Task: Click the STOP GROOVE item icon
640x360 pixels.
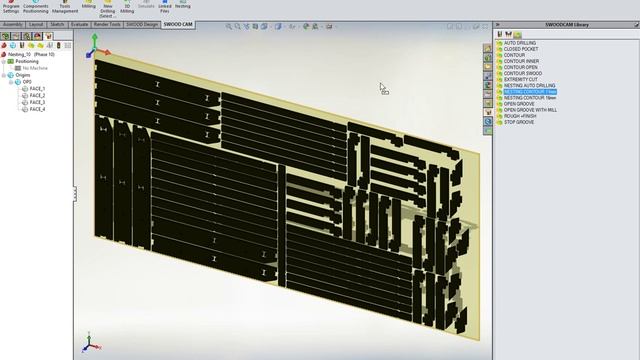Action: [499, 122]
